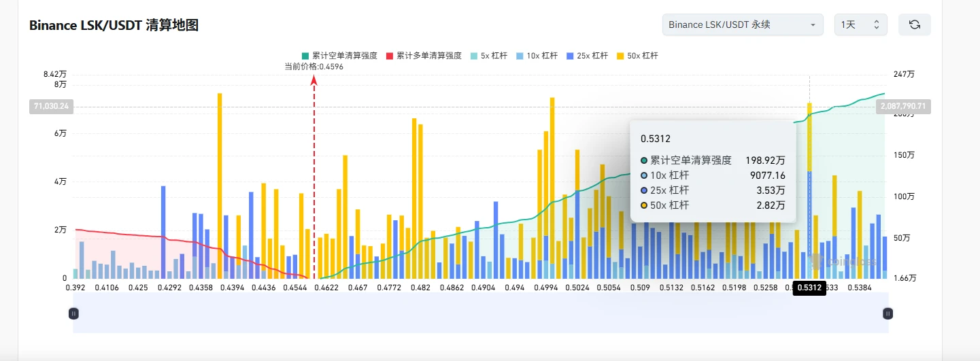Click the 0.5312 highlighted axis label
Viewport: 980px width, 361px height.
[809, 288]
